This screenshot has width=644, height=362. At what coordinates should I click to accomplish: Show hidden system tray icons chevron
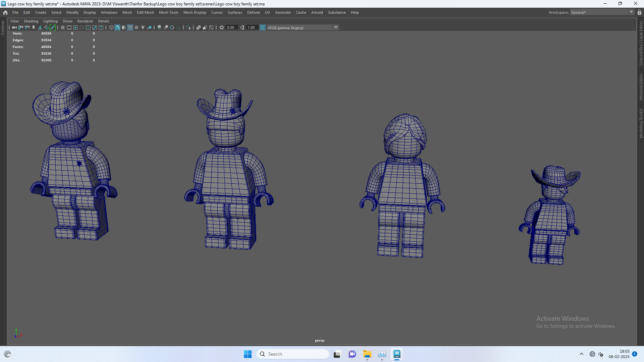(x=581, y=354)
